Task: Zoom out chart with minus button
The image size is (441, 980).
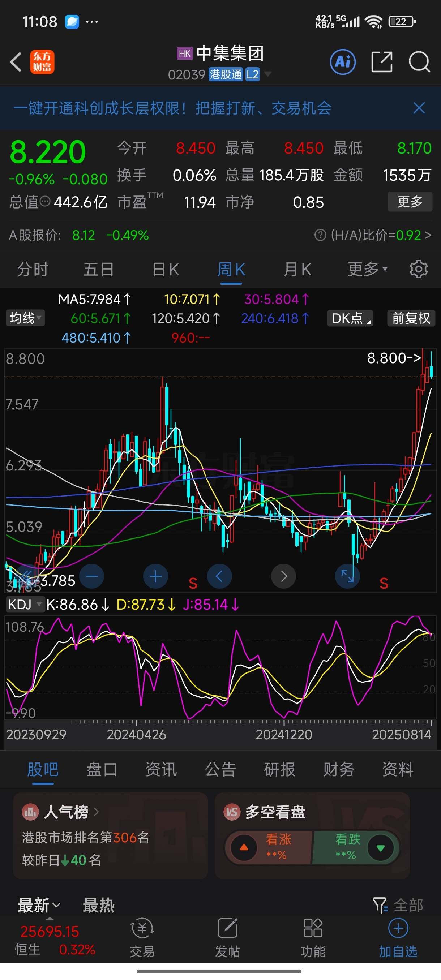Action: pyautogui.click(x=91, y=576)
